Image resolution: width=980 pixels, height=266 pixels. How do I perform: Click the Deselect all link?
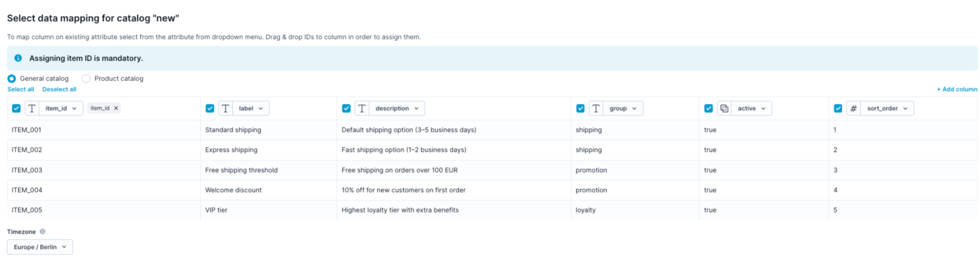[59, 89]
